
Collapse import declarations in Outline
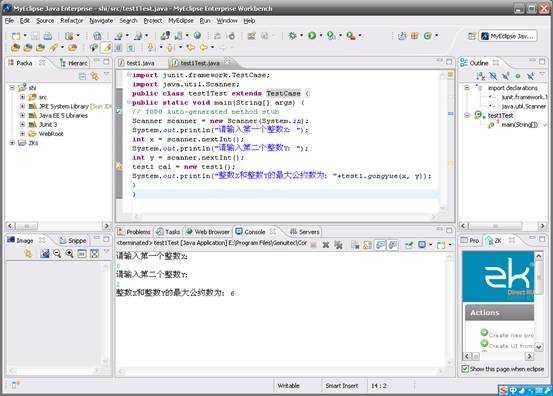467,88
